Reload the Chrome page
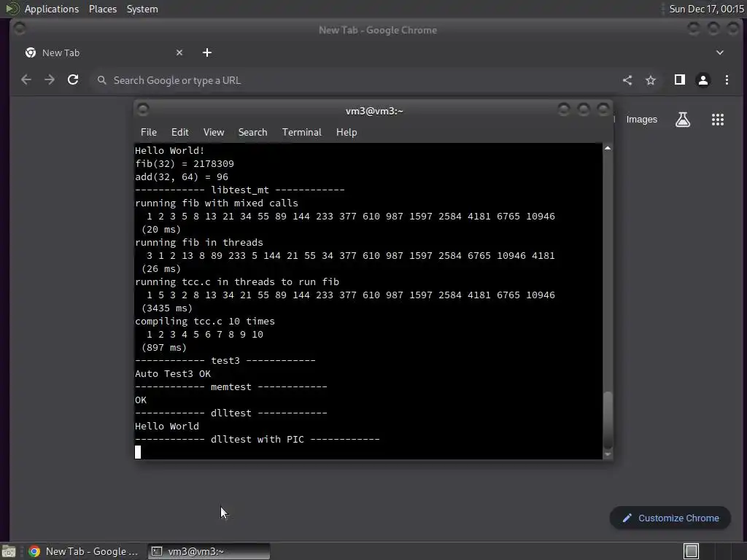This screenshot has height=560, width=747. pos(73,80)
